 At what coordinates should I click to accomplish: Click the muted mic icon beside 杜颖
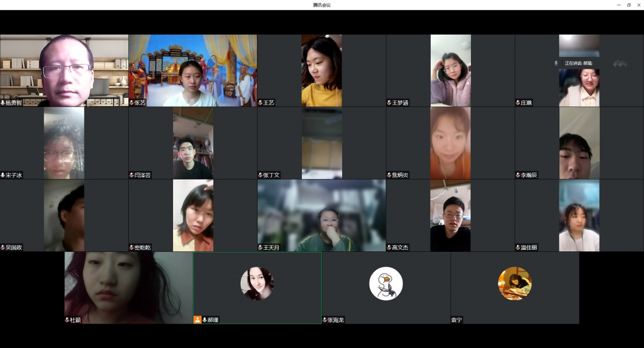point(67,320)
